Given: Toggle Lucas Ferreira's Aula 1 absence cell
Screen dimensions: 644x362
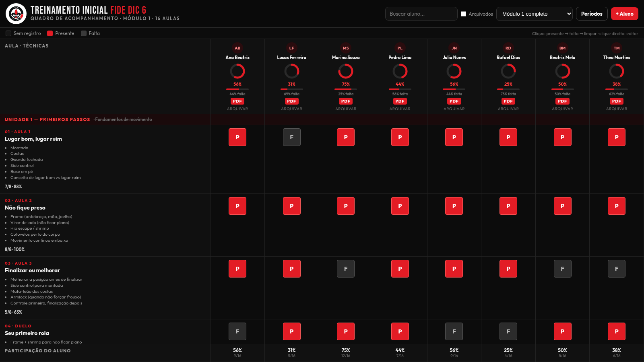Looking at the screenshot, I should [x=292, y=137].
